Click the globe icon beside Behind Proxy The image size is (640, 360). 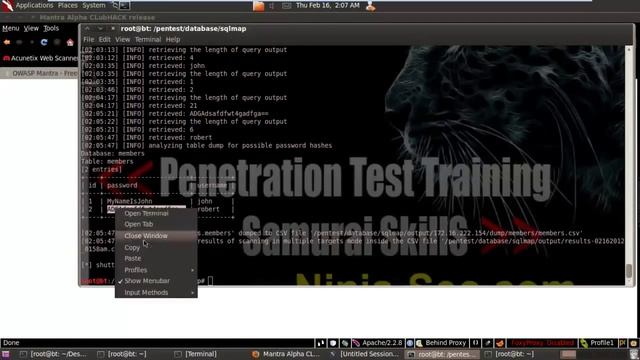[410, 343]
